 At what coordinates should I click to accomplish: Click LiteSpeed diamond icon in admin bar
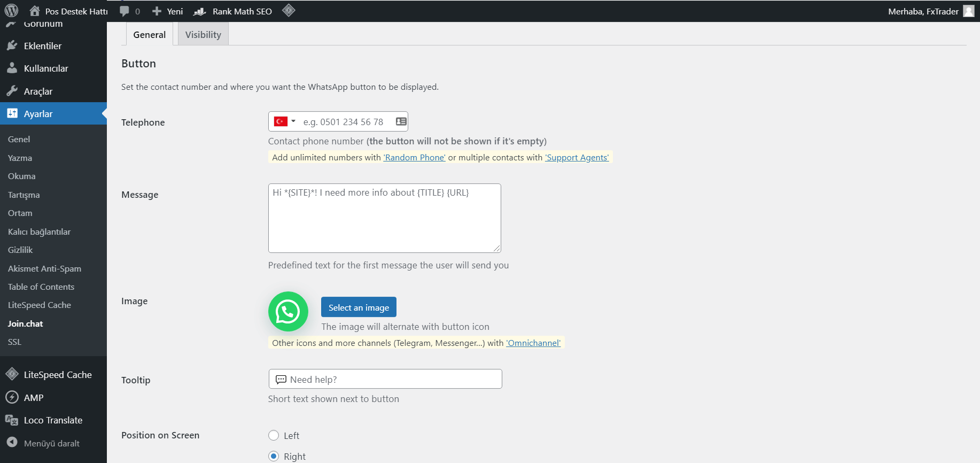point(289,11)
